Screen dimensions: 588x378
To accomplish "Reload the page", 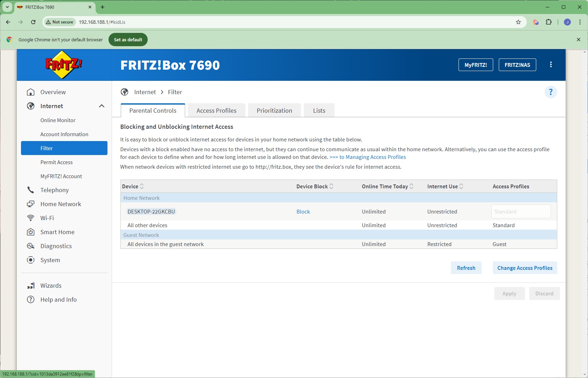I will coord(33,22).
